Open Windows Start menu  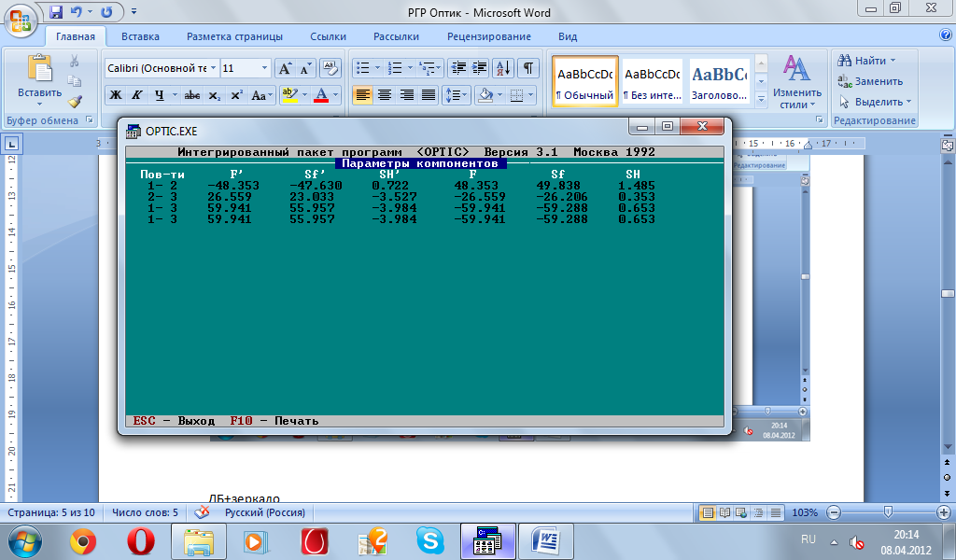pos(25,541)
